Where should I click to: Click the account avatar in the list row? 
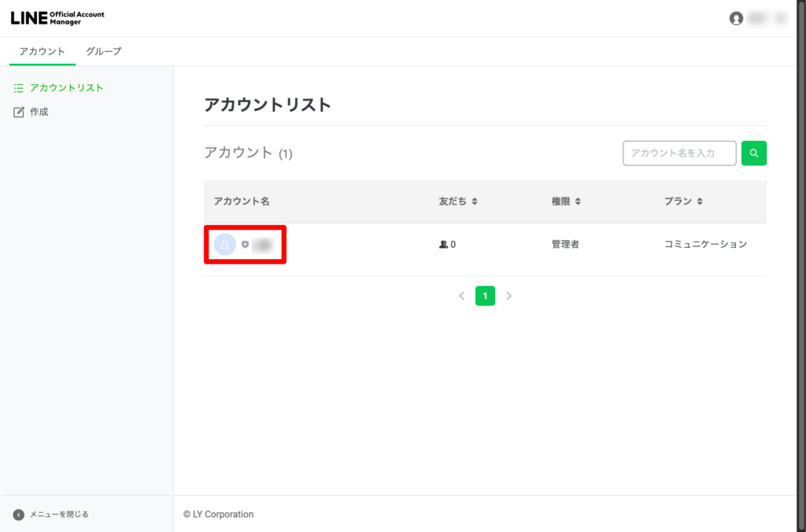(x=224, y=245)
